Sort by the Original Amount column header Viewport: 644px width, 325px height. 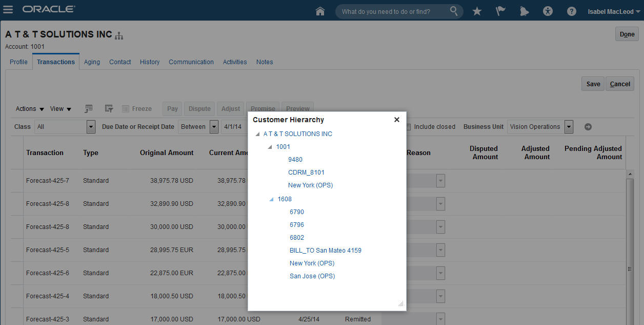(167, 152)
